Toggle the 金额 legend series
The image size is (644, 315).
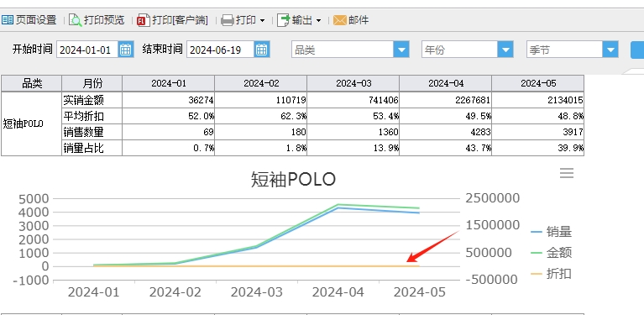551,252
